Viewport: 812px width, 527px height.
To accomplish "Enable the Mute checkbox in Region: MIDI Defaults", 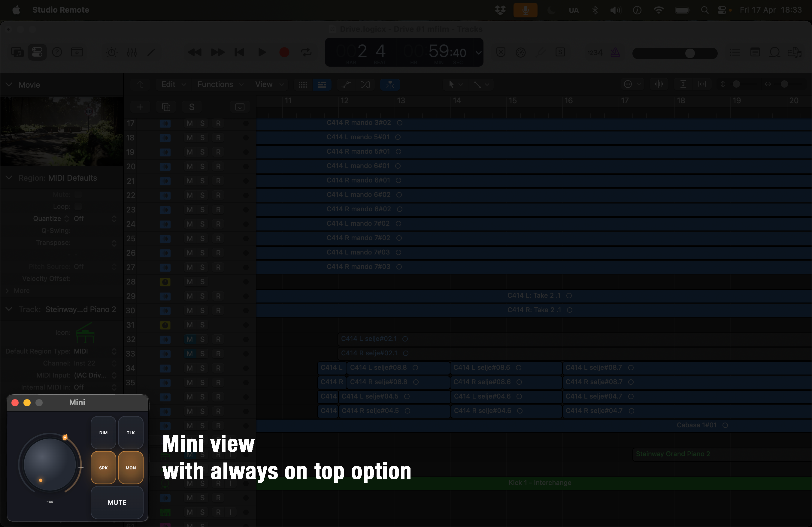I will (x=78, y=194).
